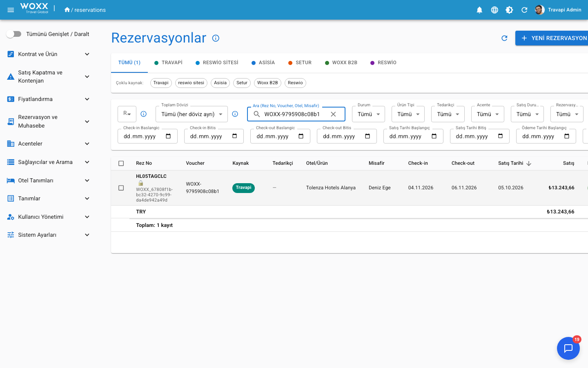Open the language globe selector
Viewport: 588px width, 368px height.
pyautogui.click(x=494, y=10)
